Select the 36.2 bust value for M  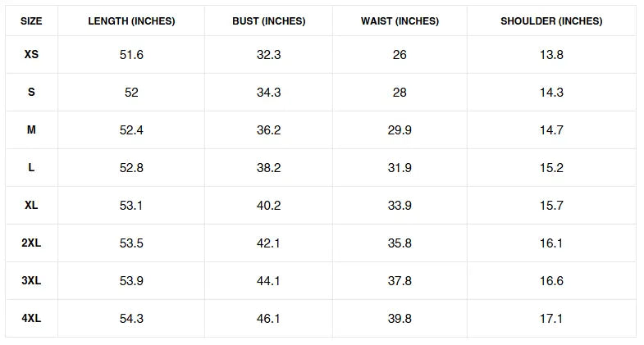[x=268, y=130]
